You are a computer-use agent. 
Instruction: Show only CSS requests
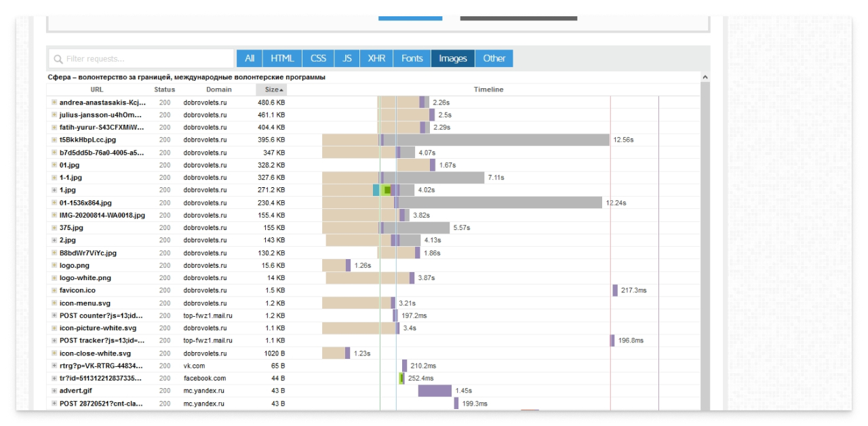tap(318, 58)
